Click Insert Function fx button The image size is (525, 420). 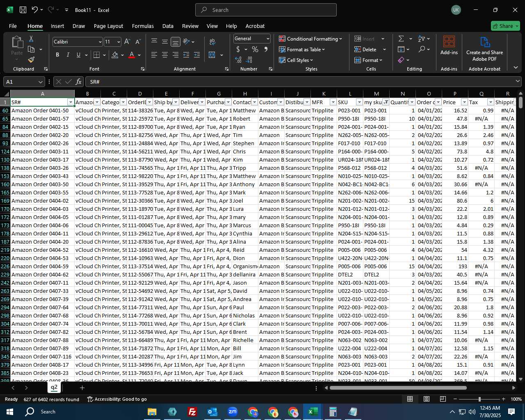coord(79,82)
